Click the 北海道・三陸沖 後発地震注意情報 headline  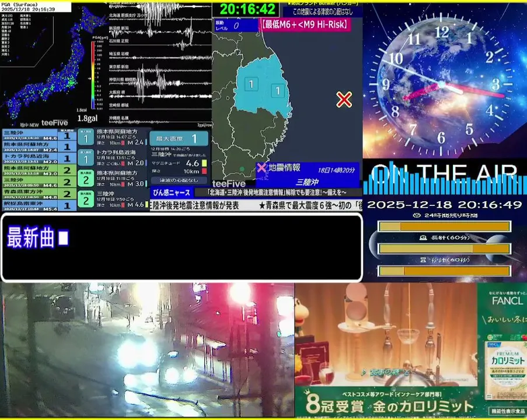[x=277, y=192]
